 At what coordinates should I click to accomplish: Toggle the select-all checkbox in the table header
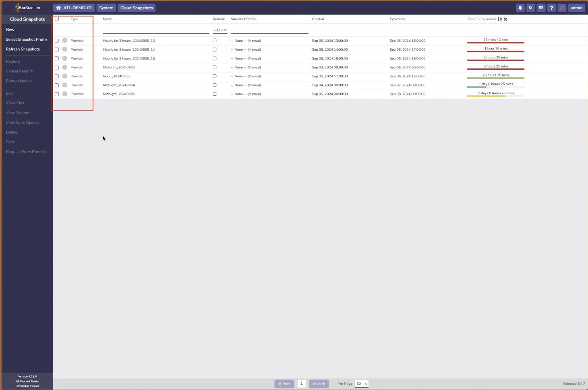57,19
